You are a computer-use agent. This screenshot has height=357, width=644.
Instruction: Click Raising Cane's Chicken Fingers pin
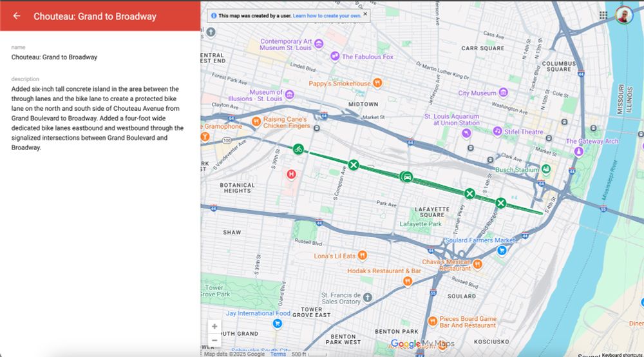coord(256,121)
